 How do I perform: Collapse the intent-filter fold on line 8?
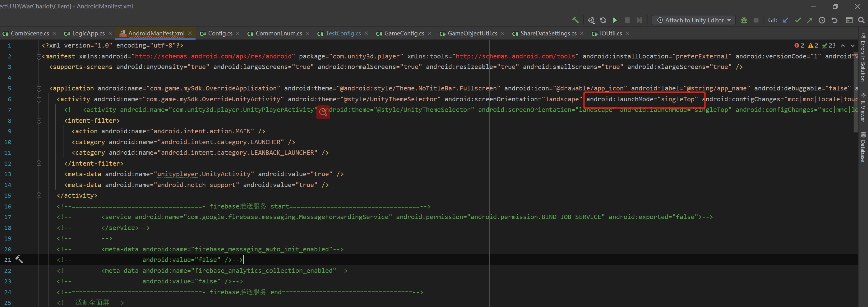tap(39, 121)
